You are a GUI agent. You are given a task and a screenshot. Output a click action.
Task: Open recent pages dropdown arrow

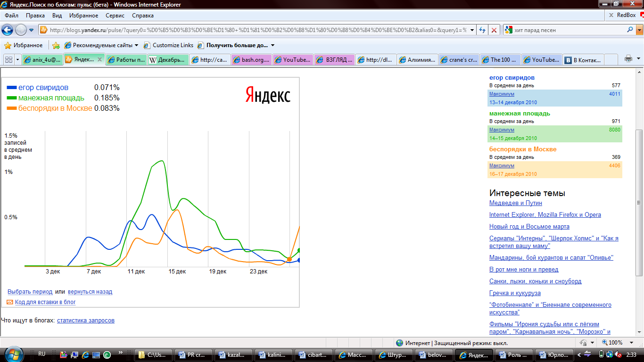tap(32, 30)
